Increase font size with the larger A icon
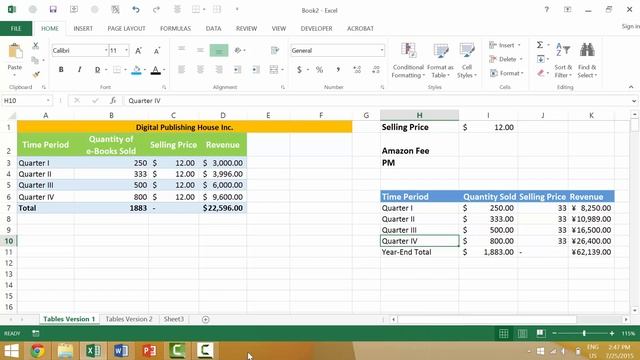The width and height of the screenshot is (640, 360). [x=138, y=51]
